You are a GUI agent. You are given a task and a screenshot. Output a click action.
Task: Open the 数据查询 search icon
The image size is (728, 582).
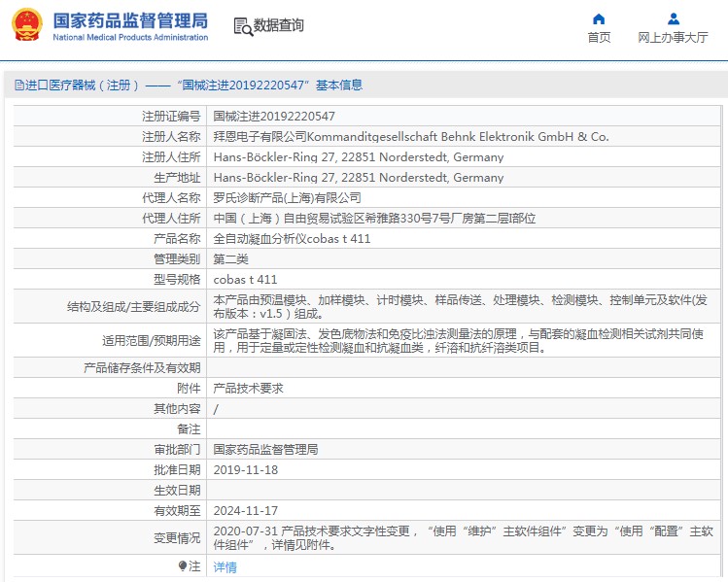pos(243,26)
